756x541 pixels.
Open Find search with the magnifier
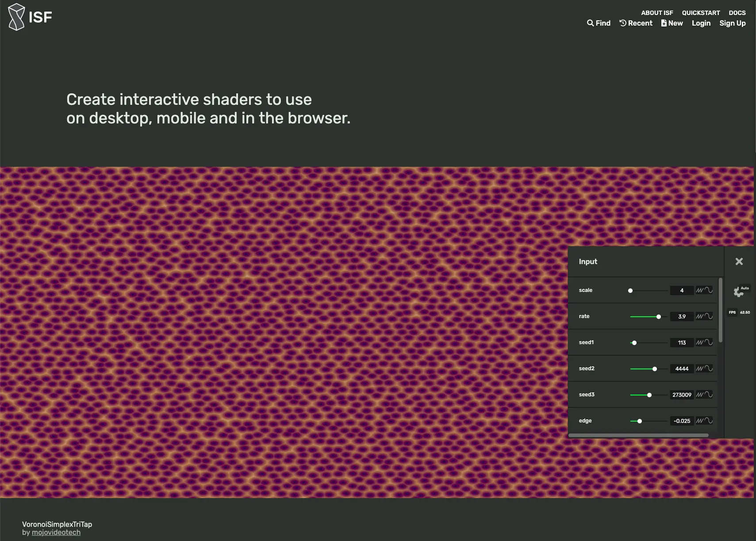(x=599, y=23)
